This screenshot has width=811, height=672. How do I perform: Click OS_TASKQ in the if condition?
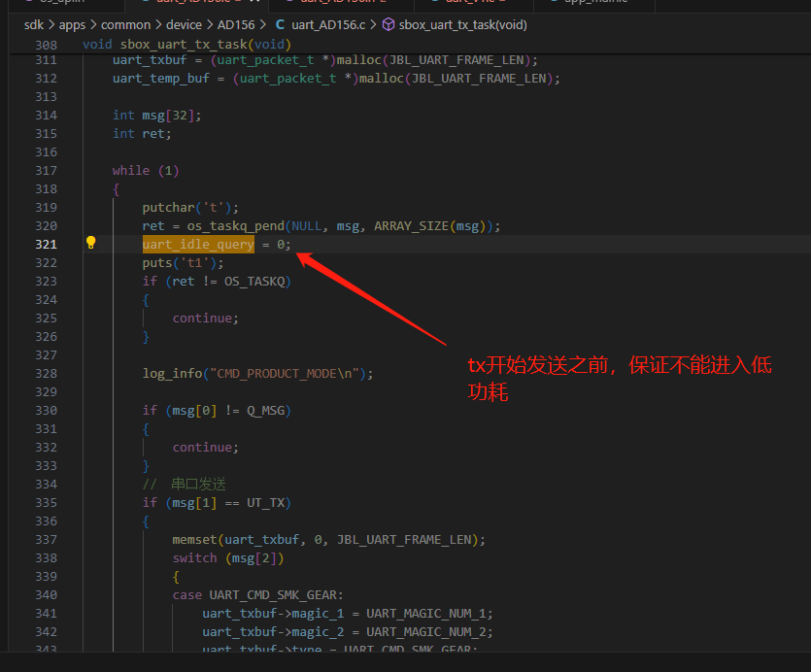coord(254,282)
